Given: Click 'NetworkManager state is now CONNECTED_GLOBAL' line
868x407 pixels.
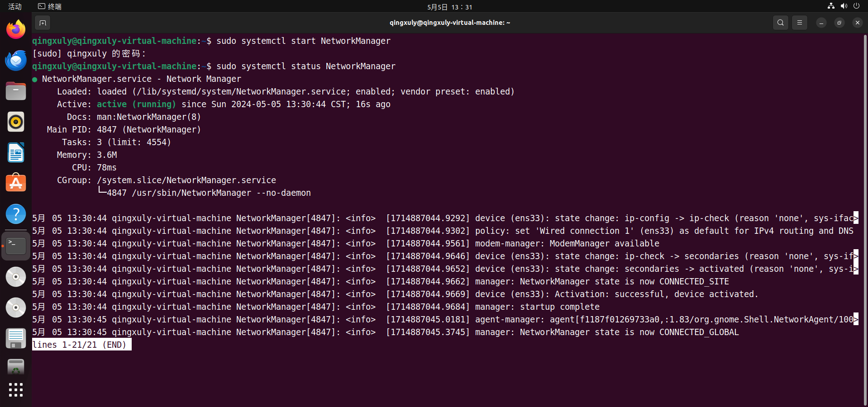Looking at the screenshot, I should pos(630,332).
